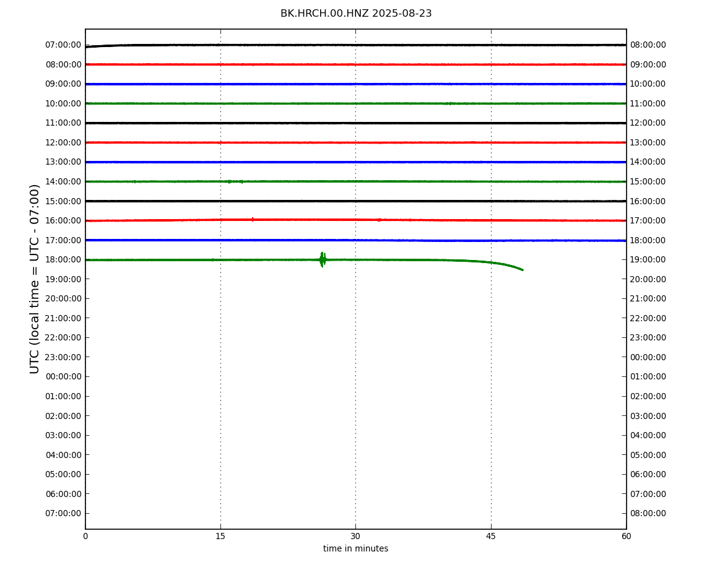
Task: Click left-axis label 01:00:00
Action: coord(64,396)
